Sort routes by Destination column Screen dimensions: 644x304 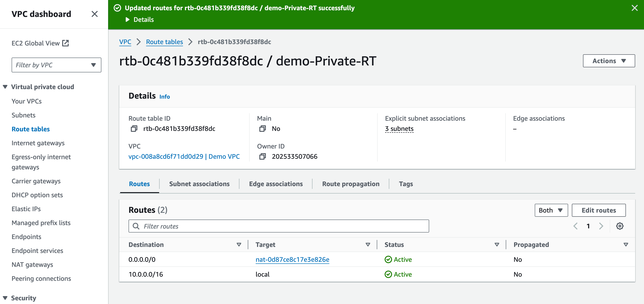(x=239, y=245)
